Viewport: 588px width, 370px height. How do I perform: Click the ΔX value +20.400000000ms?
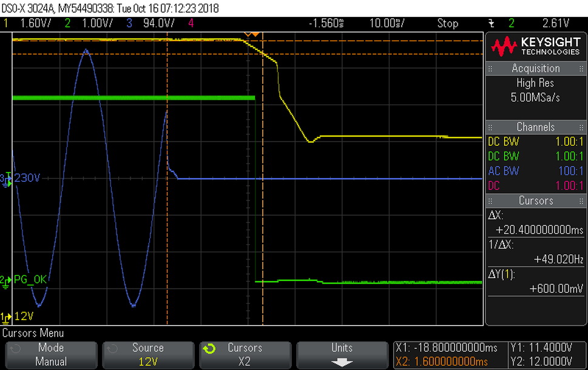point(539,230)
